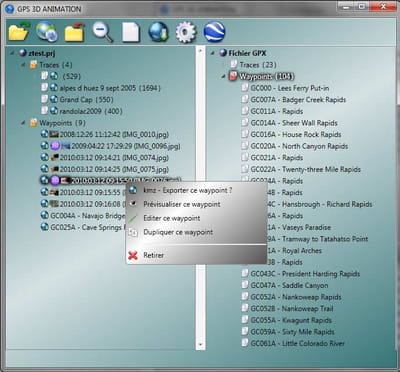Select GC011A - Rapids waypoint
The height and width of the screenshot is (372, 400).
pos(277,111)
